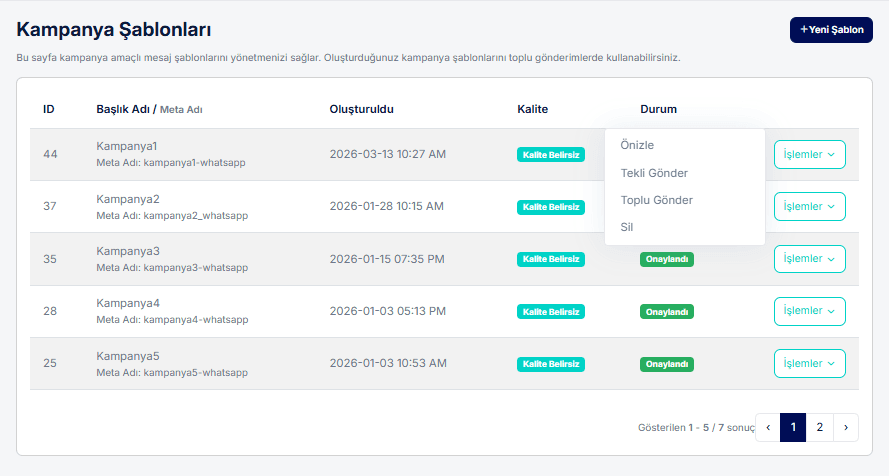This screenshot has height=476, width=889.
Task: Select Önizle from the open menu
Action: [637, 145]
